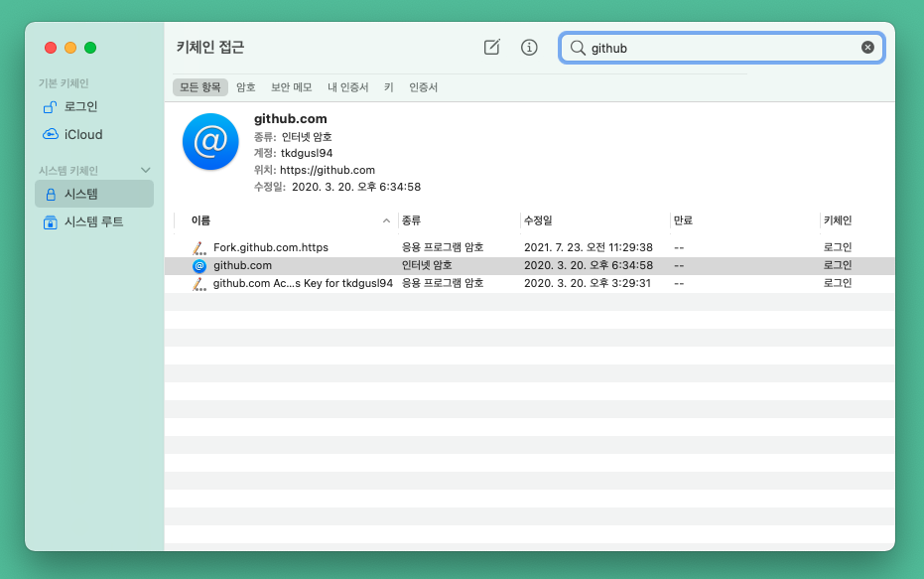Image resolution: width=924 pixels, height=579 pixels.
Task: Select the github.com Ac...s Key for tkdgusl94 row
Action: (530, 284)
